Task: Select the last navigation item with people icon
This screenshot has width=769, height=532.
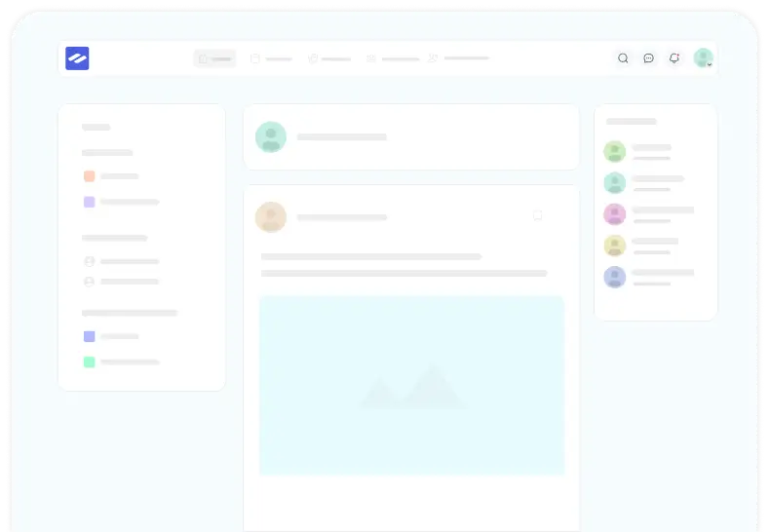Action: pyautogui.click(x=459, y=58)
